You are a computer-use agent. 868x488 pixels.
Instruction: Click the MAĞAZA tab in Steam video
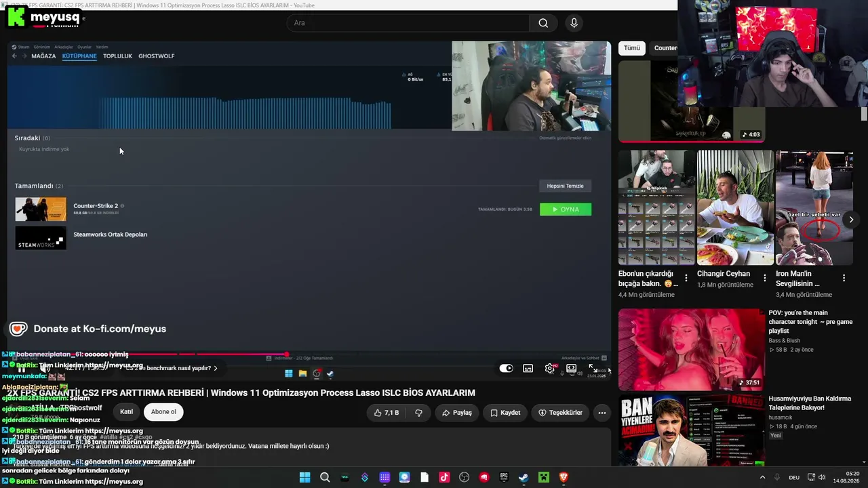(x=43, y=56)
